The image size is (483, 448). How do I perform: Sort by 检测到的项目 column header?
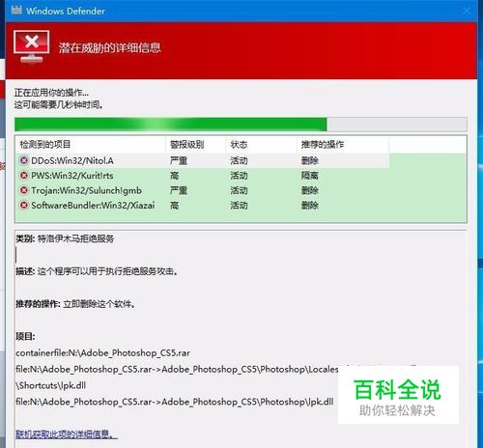tap(91, 145)
